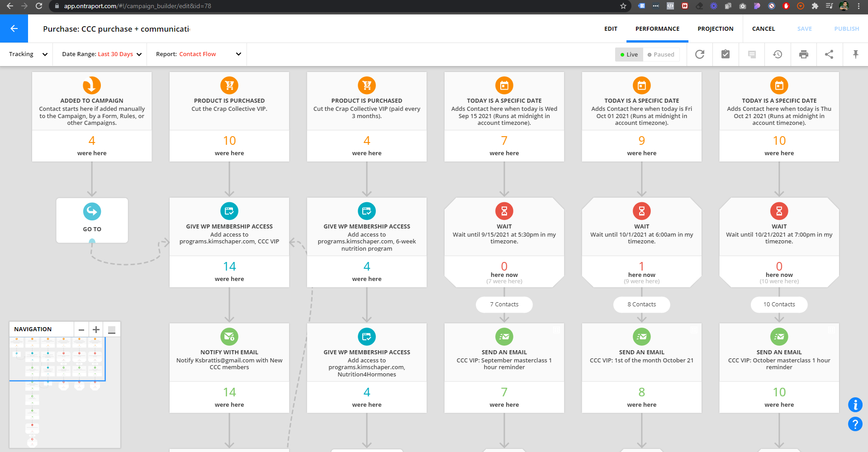Click the '(9 were here)' text
The width and height of the screenshot is (868, 452).
[x=642, y=281]
